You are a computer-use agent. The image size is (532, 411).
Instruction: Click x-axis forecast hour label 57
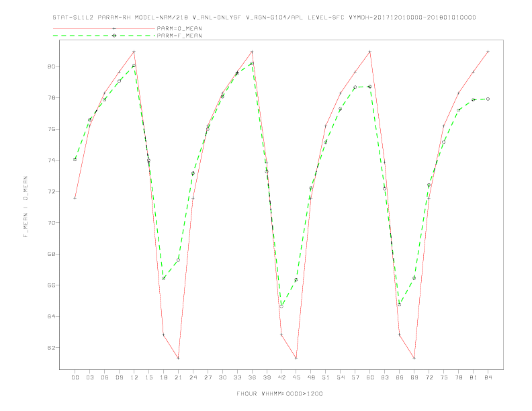click(x=355, y=377)
